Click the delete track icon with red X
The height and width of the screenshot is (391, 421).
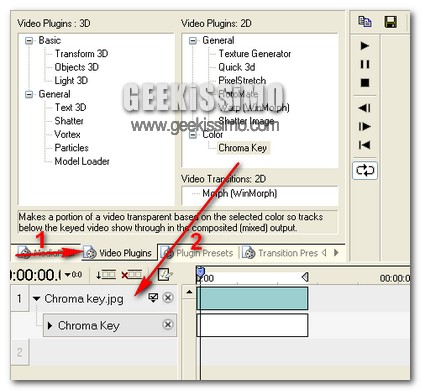click(131, 275)
